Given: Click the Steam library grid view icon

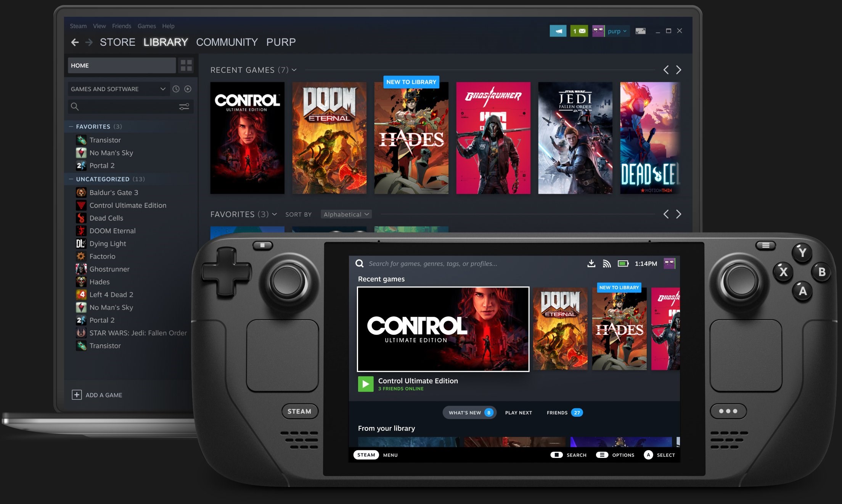Looking at the screenshot, I should point(186,65).
